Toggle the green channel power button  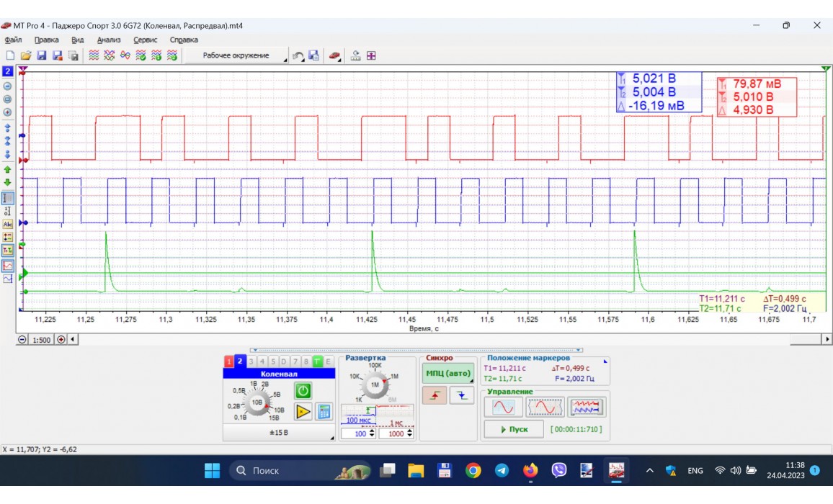[x=303, y=390]
